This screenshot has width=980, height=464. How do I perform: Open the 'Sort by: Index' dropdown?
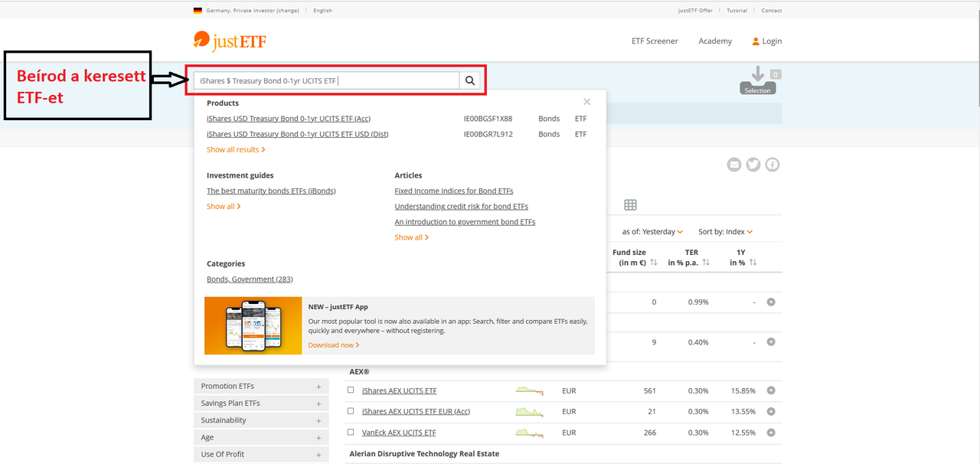(x=725, y=231)
